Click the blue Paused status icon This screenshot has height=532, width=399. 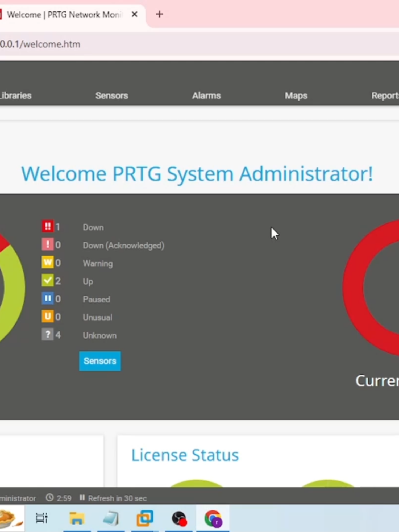click(x=48, y=298)
